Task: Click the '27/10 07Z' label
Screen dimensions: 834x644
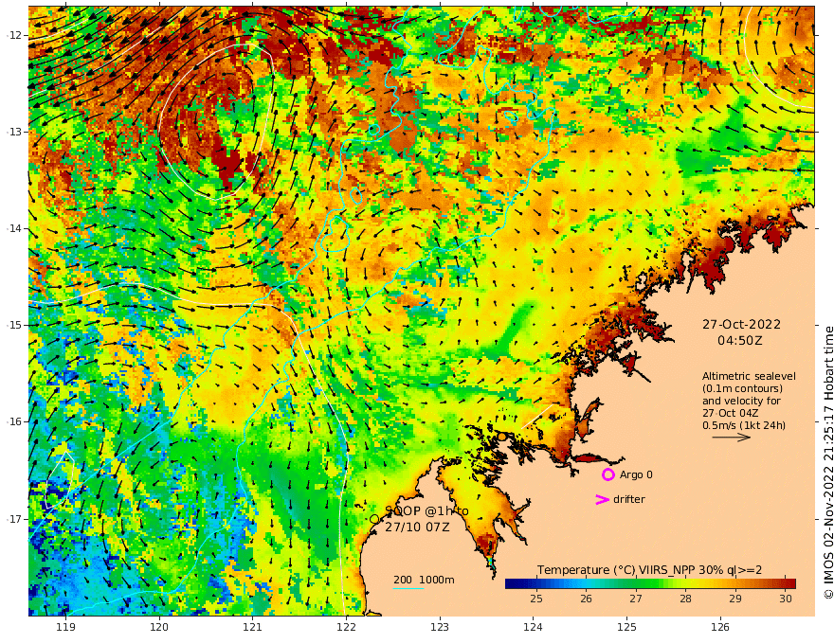Action: click(x=417, y=528)
